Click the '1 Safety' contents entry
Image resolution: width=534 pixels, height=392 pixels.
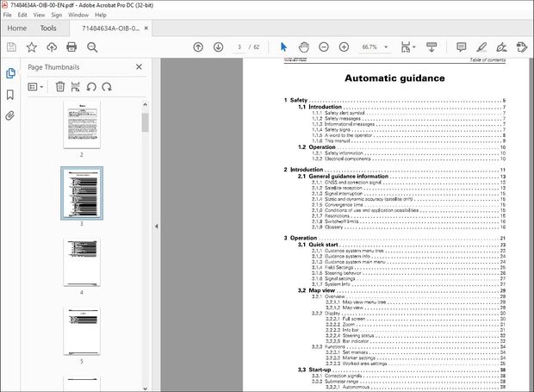394,100
